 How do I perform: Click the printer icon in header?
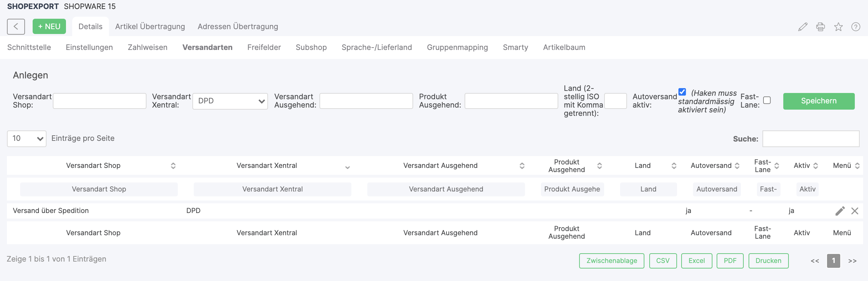click(820, 27)
